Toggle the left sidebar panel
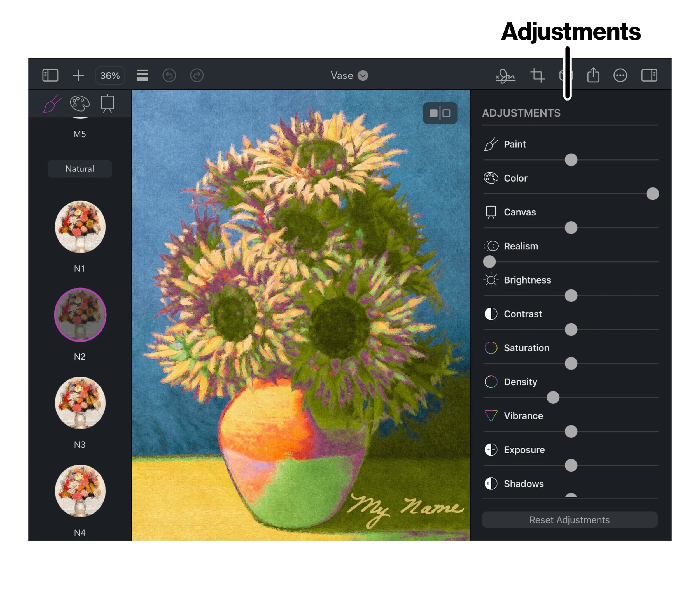 pos(50,75)
